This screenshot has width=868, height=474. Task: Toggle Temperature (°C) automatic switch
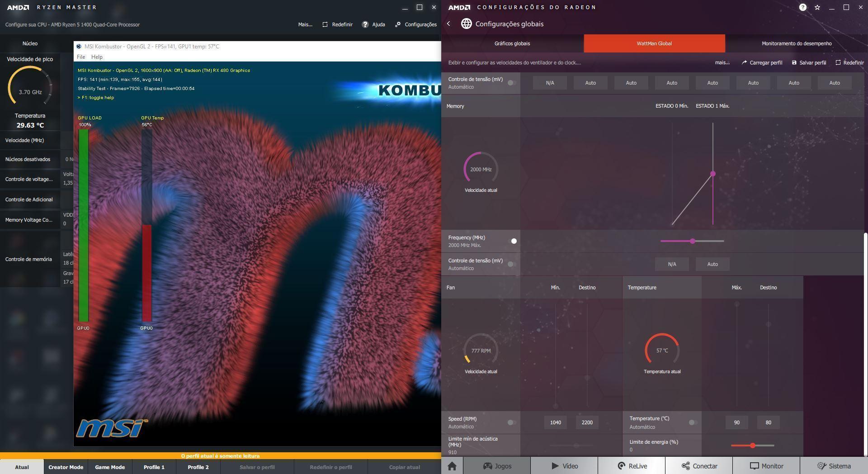click(693, 422)
